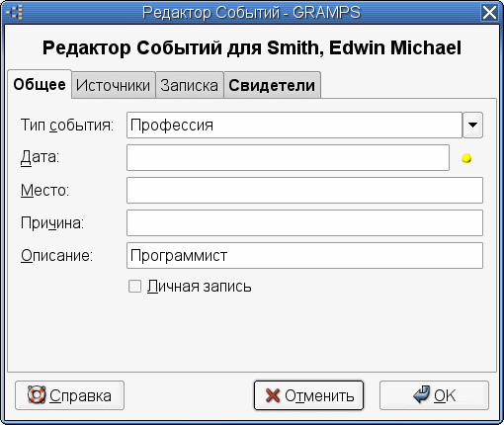Viewport: 504px width, 425px height.
Task: Select the Свидетели tab
Action: click(272, 85)
